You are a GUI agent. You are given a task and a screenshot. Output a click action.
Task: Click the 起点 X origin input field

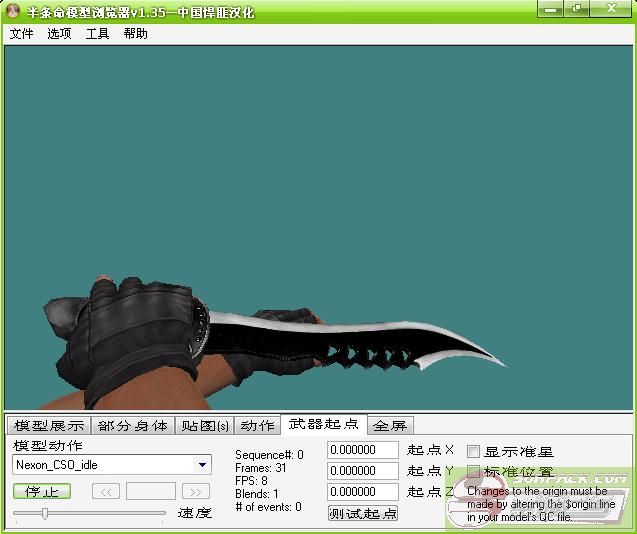(x=362, y=450)
